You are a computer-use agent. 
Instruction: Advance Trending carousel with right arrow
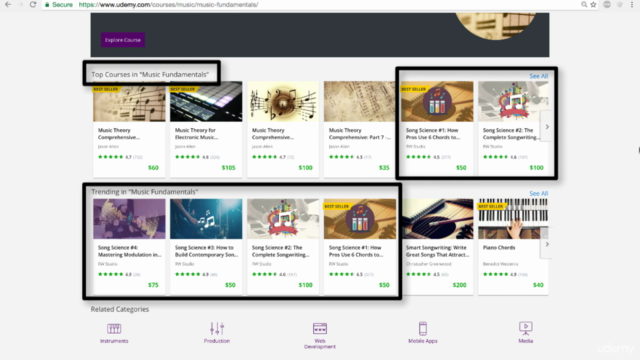click(x=547, y=244)
